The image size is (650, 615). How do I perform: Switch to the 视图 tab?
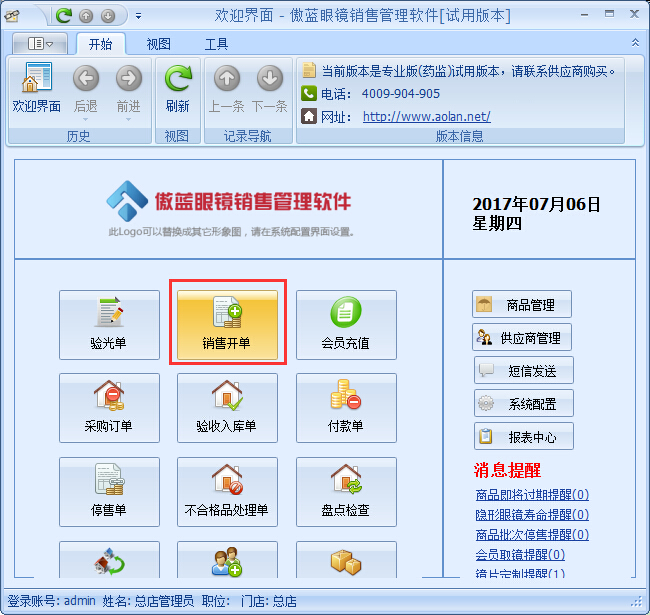pyautogui.click(x=158, y=44)
